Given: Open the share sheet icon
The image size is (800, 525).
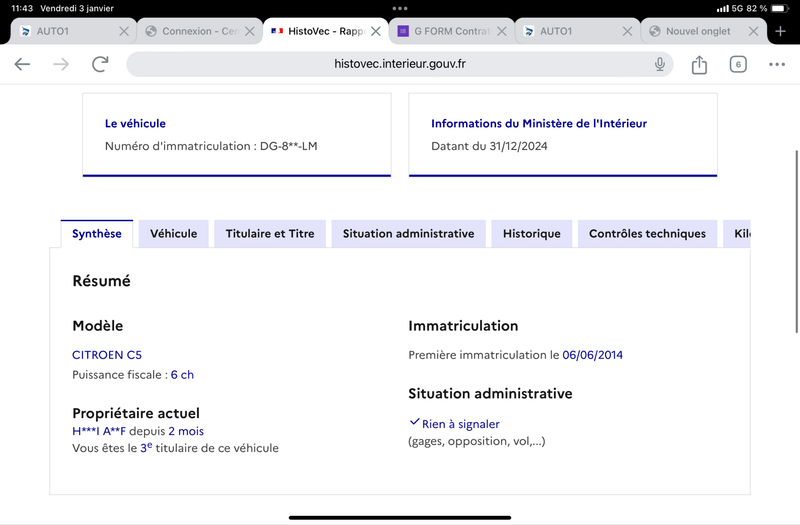Looking at the screenshot, I should point(699,64).
